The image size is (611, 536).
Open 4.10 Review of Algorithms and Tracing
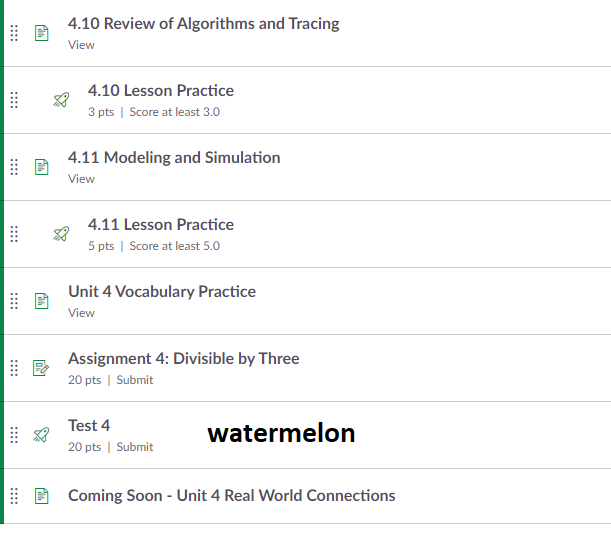pyautogui.click(x=203, y=24)
